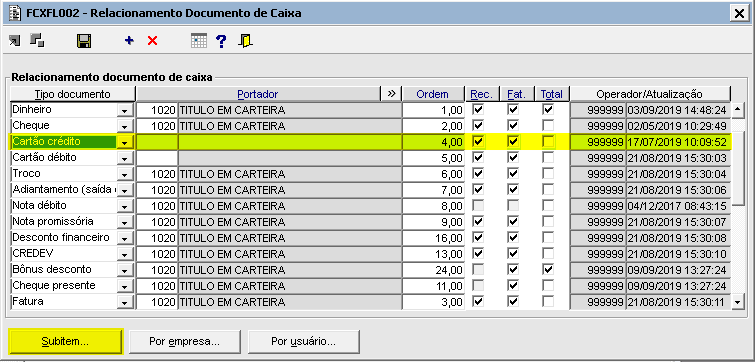The width and height of the screenshot is (755, 362).
Task: Open the Cheque document type dropdown
Action: (125, 127)
